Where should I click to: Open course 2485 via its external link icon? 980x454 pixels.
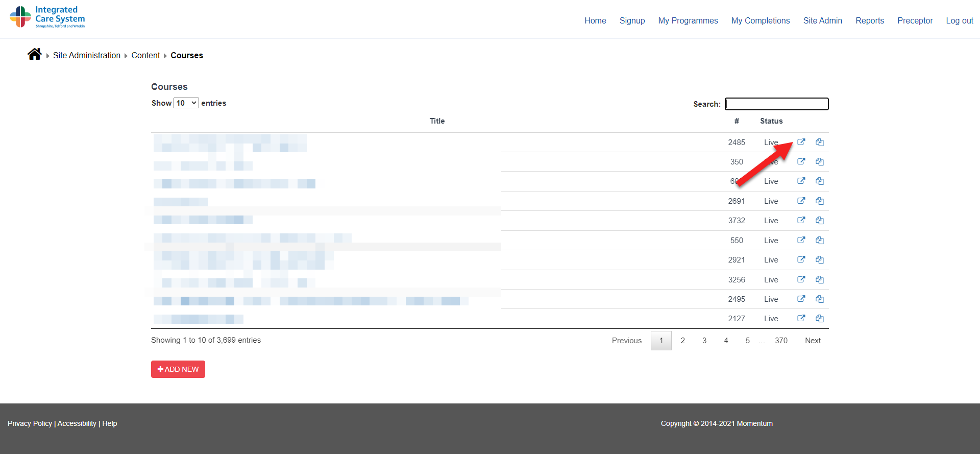click(801, 142)
